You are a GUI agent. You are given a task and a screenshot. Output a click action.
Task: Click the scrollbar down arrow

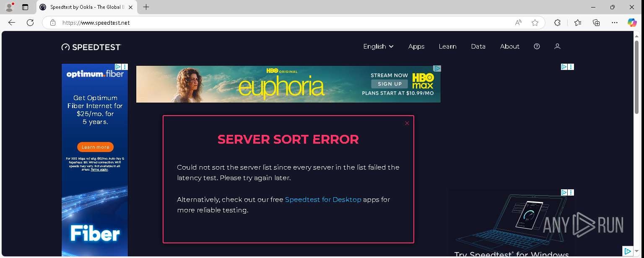637,251
